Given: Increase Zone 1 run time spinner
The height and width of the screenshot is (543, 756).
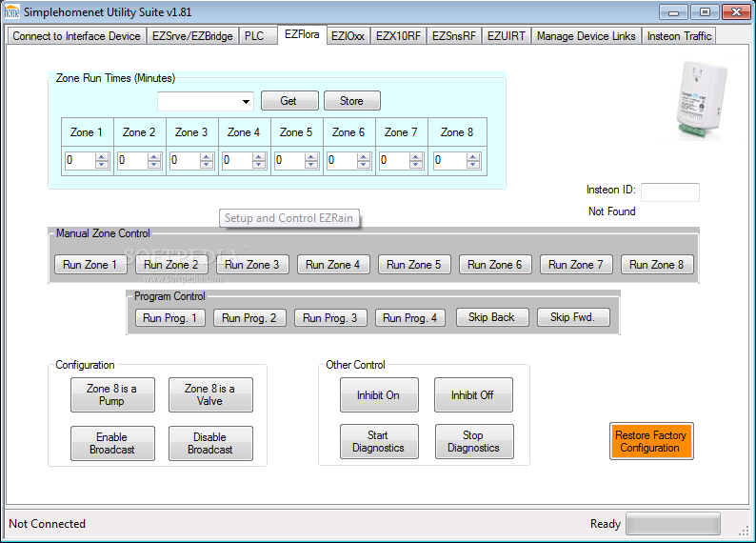Looking at the screenshot, I should (102, 157).
